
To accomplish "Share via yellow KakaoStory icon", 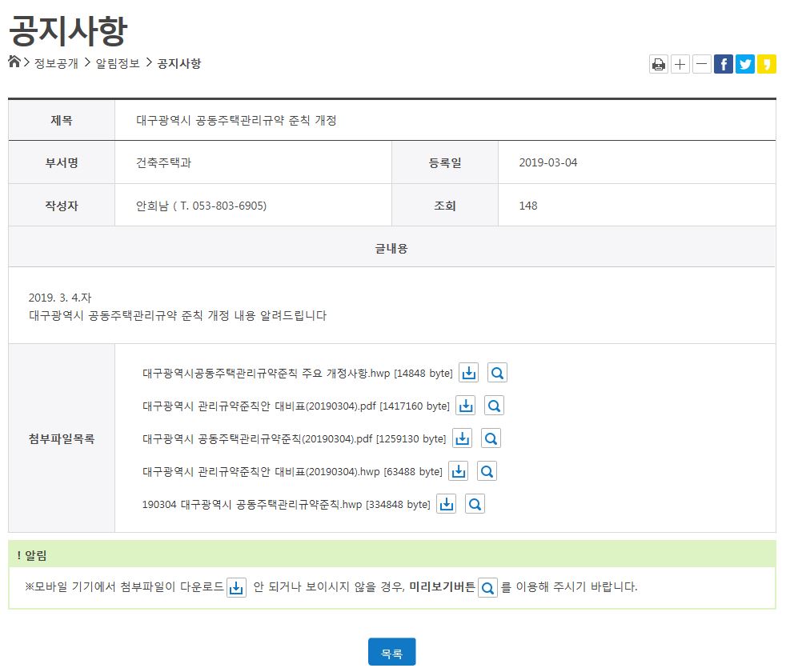I will (767, 64).
